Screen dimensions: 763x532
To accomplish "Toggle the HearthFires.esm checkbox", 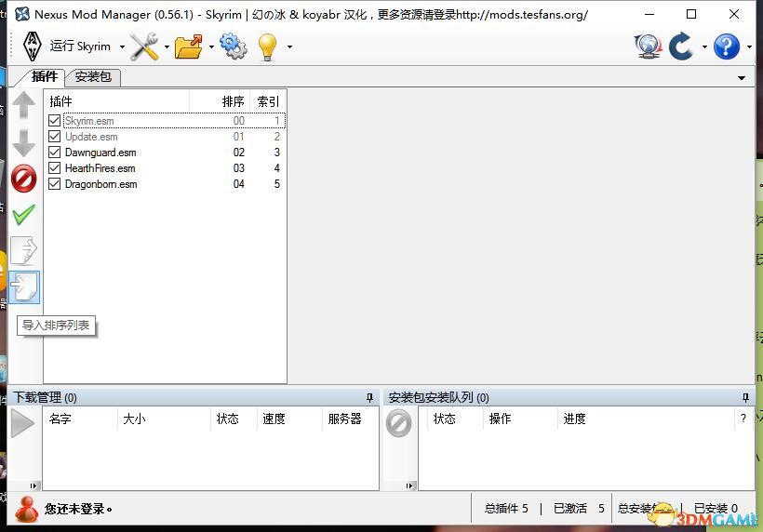I will [x=55, y=168].
